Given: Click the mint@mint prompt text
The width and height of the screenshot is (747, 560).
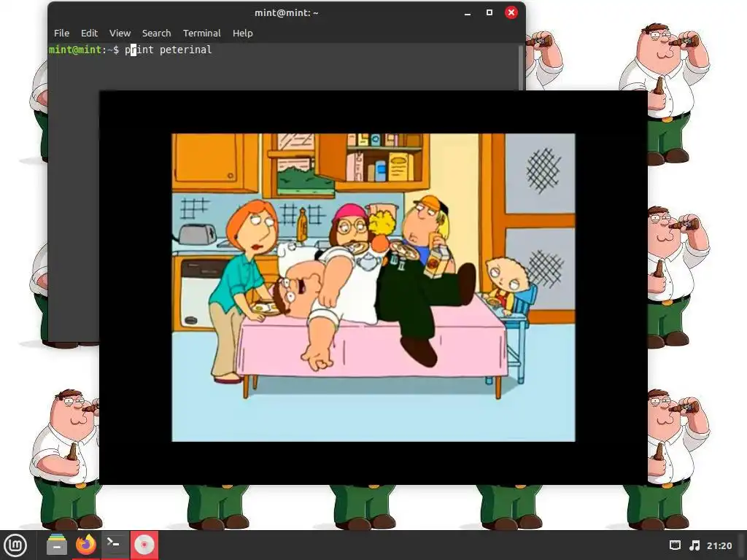Looking at the screenshot, I should click(75, 50).
